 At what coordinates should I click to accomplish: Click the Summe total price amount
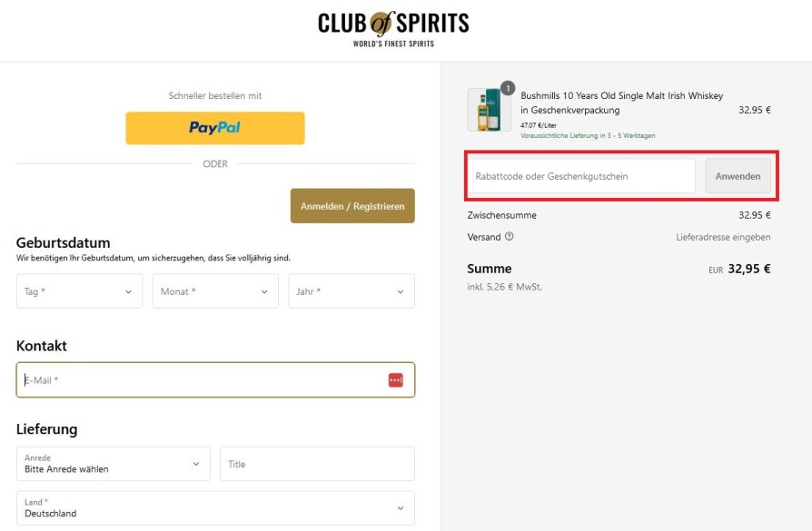pos(748,269)
